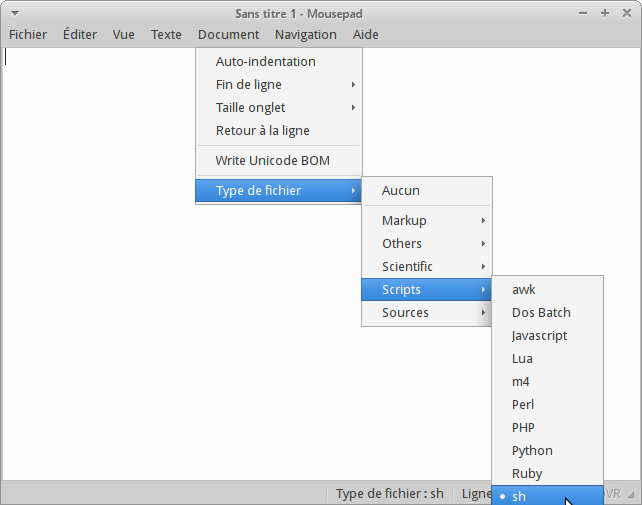The height and width of the screenshot is (505, 642).
Task: Open the Aide menu
Action: 365,34
